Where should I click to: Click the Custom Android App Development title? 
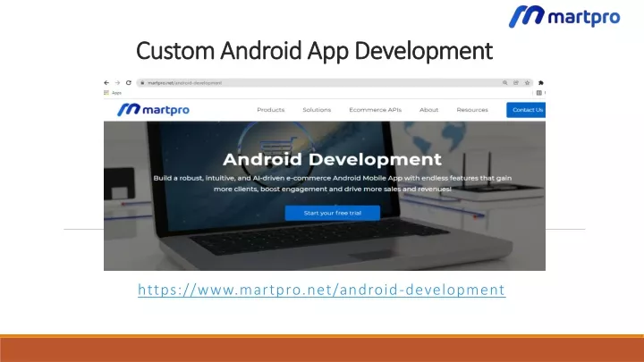coord(314,51)
